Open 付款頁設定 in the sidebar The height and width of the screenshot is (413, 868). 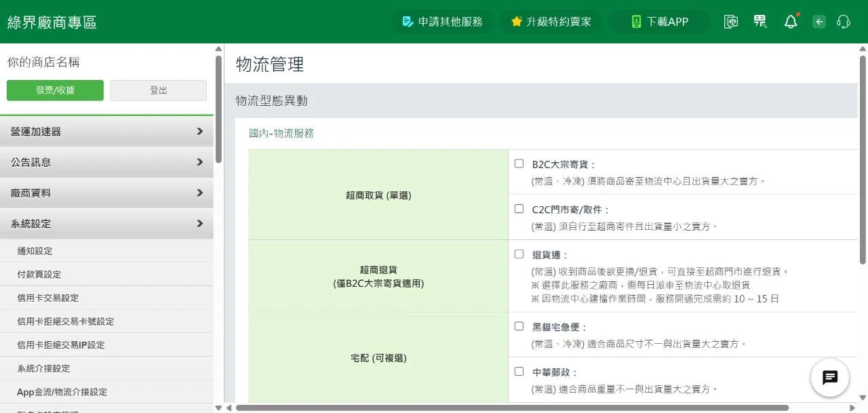pos(106,274)
